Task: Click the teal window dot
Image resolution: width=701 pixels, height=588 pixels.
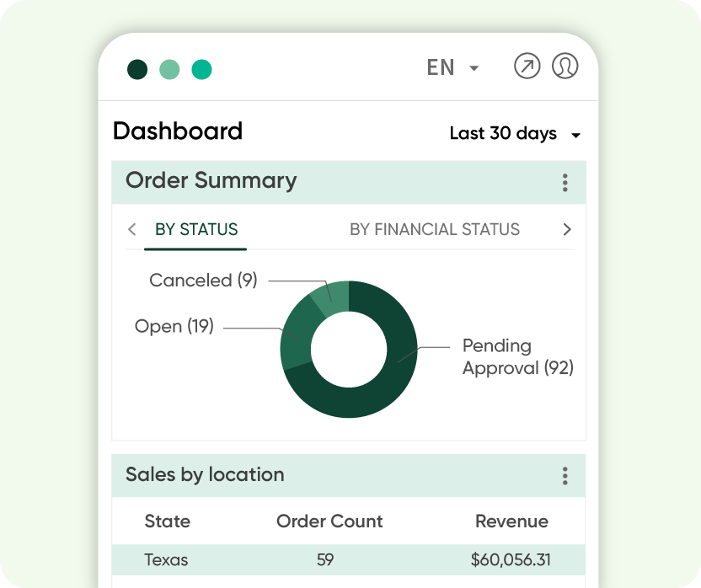Action: pos(203,70)
